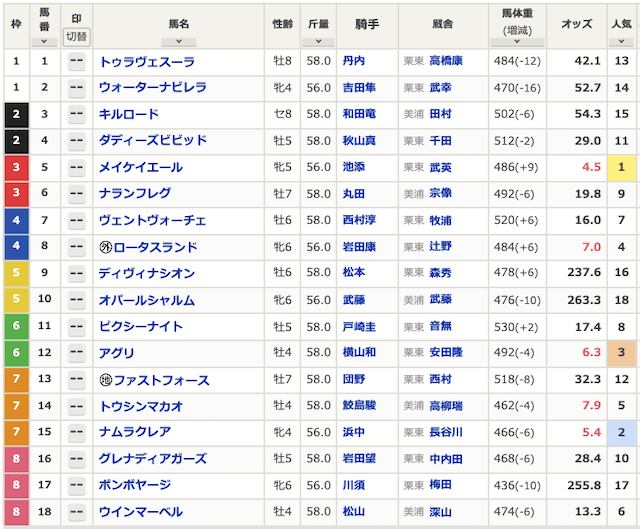The image size is (640, 529).
Task: Toggle the mark selector for horse 18
Action: 76,512
